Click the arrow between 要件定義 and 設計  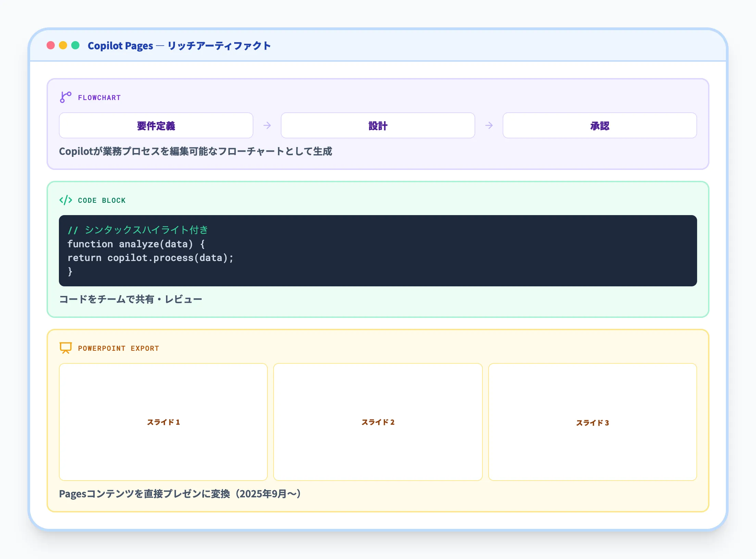click(267, 126)
